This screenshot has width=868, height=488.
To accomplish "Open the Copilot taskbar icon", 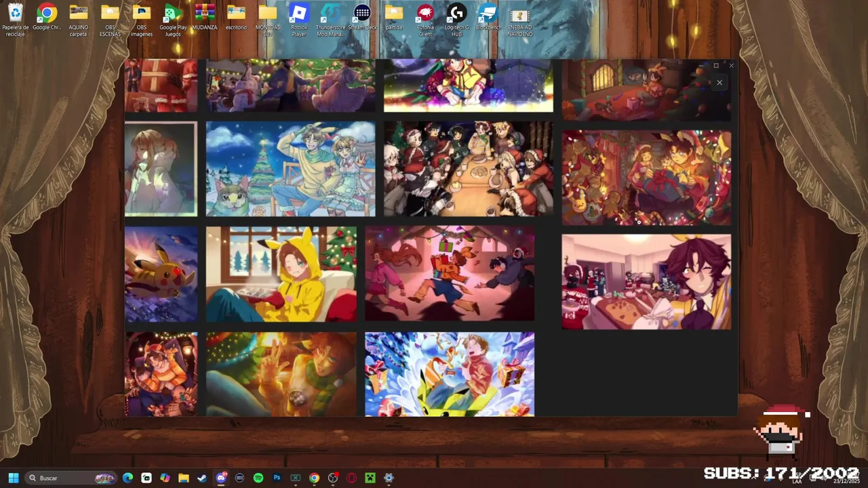I will [165, 478].
